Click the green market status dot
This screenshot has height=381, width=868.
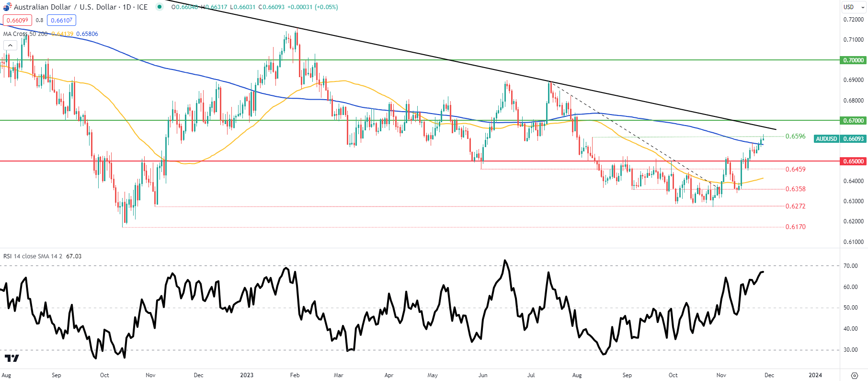pos(159,7)
